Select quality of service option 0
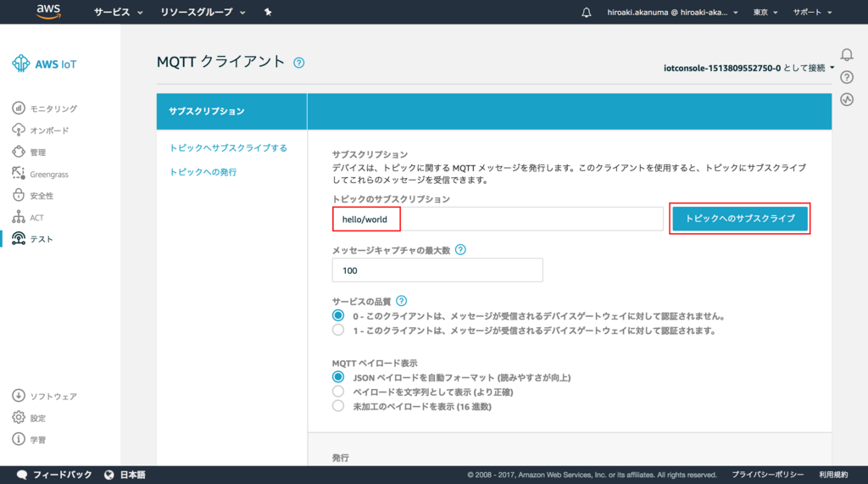The image size is (868, 484). point(338,315)
